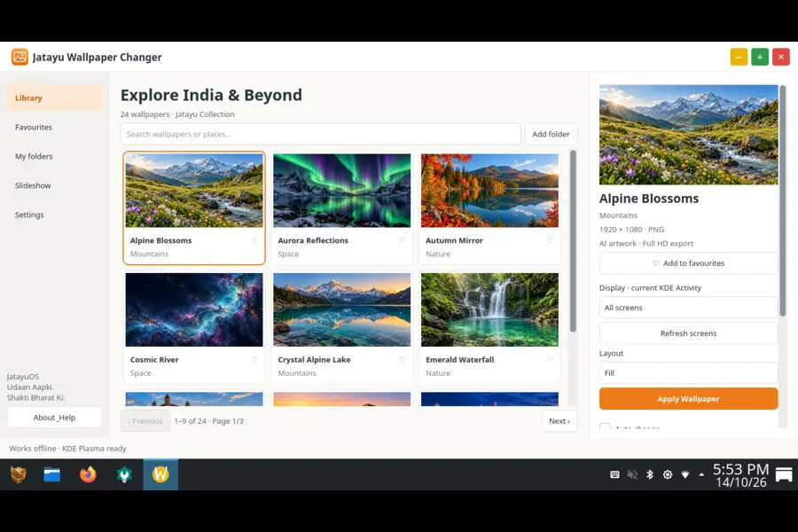
Task: Click the details panel vertical scrollbar
Action: 783,200
